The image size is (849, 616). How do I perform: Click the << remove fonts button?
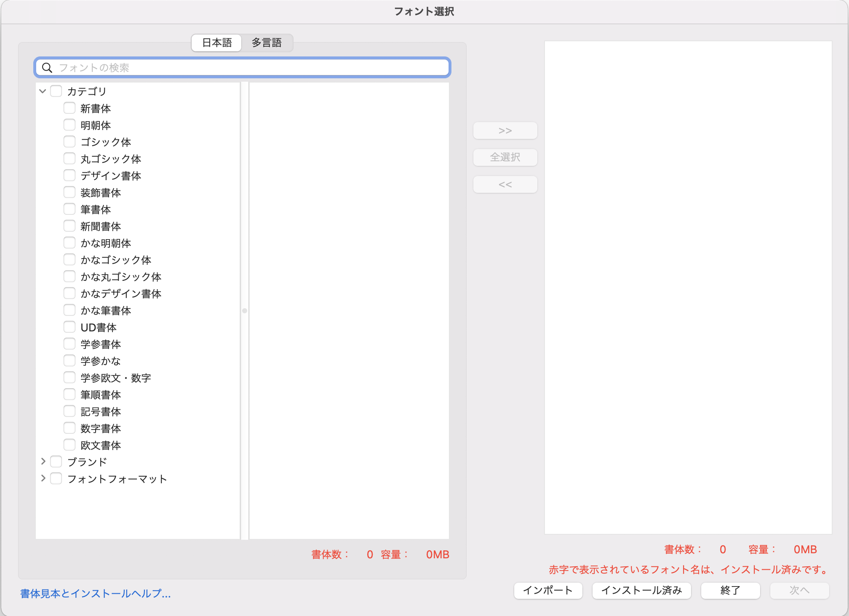(x=505, y=184)
